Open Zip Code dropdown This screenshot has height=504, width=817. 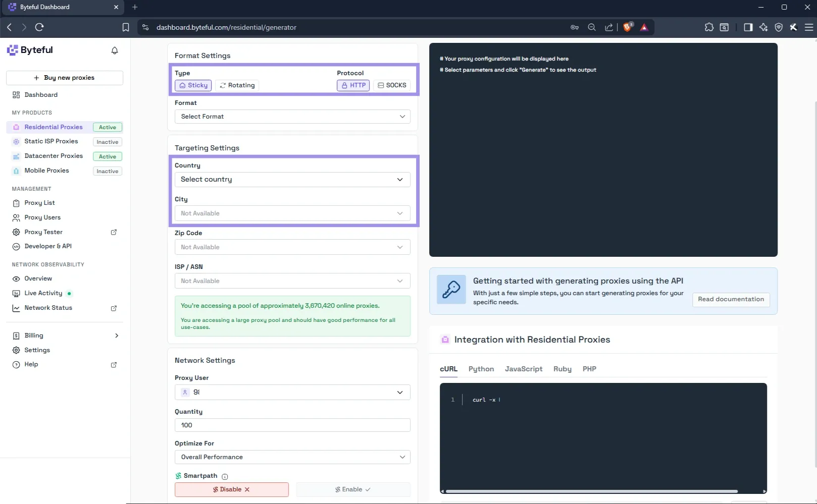292,247
